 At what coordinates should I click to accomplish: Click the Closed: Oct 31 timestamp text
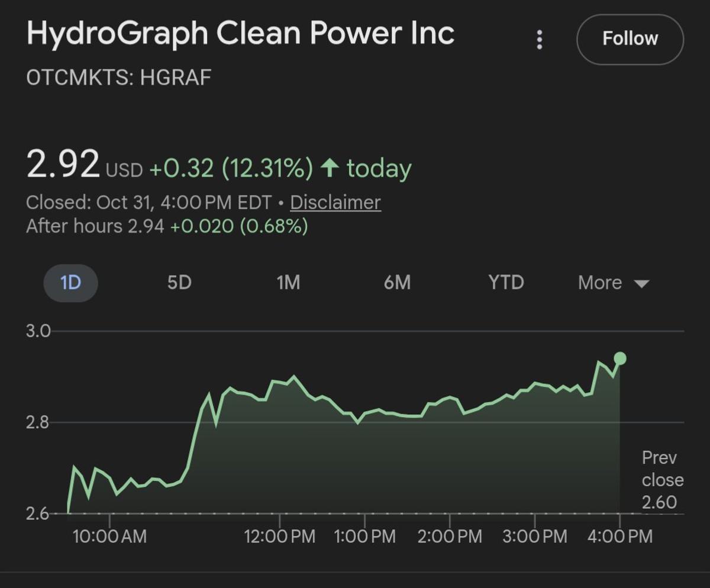(x=151, y=202)
